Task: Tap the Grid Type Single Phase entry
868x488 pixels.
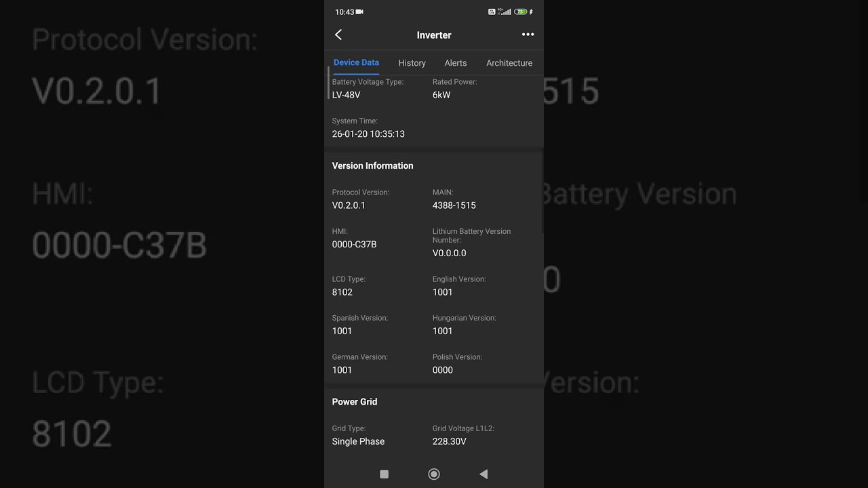Action: point(358,441)
